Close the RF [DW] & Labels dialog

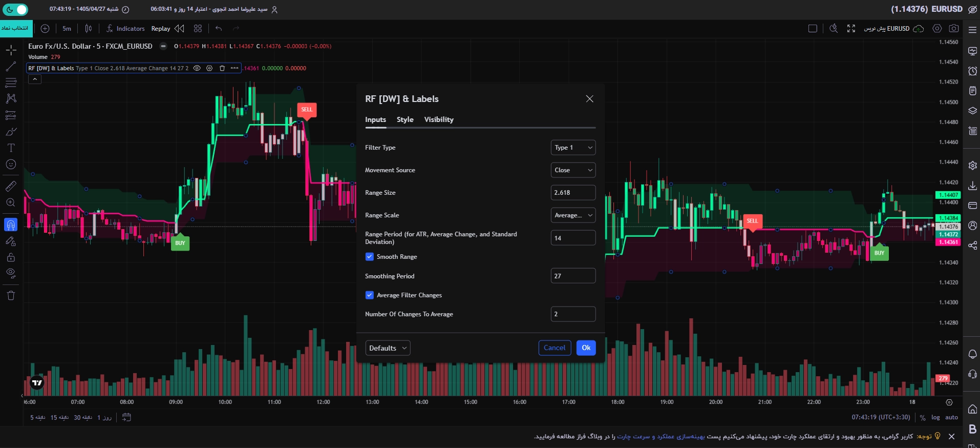click(590, 99)
